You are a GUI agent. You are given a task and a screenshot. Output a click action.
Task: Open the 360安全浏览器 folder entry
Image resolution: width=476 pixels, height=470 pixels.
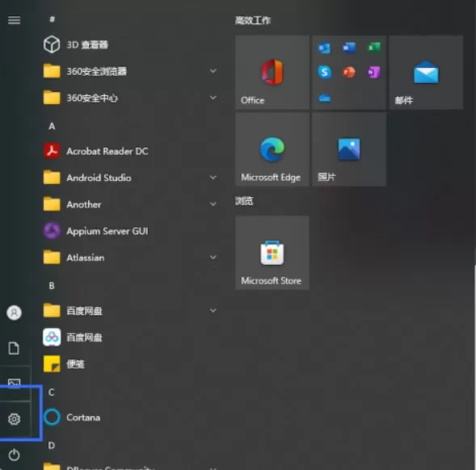tap(131, 71)
